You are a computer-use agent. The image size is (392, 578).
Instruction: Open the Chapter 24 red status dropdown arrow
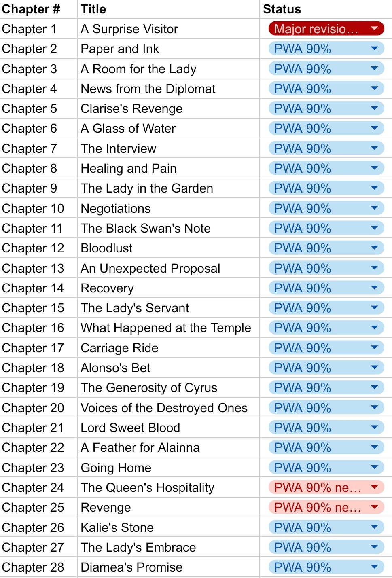pyautogui.click(x=374, y=487)
